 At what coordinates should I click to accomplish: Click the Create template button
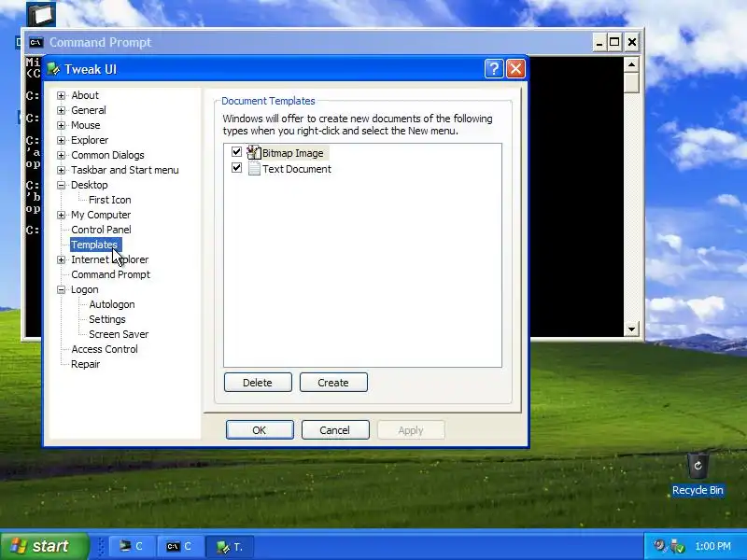[333, 383]
